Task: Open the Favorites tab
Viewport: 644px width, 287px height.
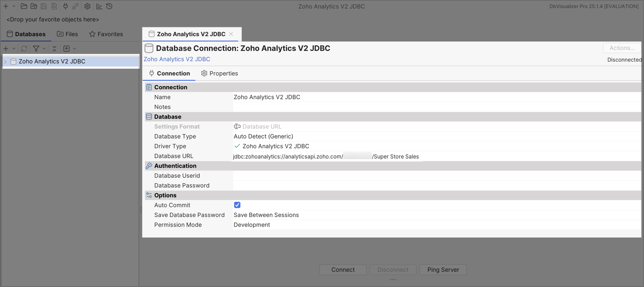Action: 106,34
